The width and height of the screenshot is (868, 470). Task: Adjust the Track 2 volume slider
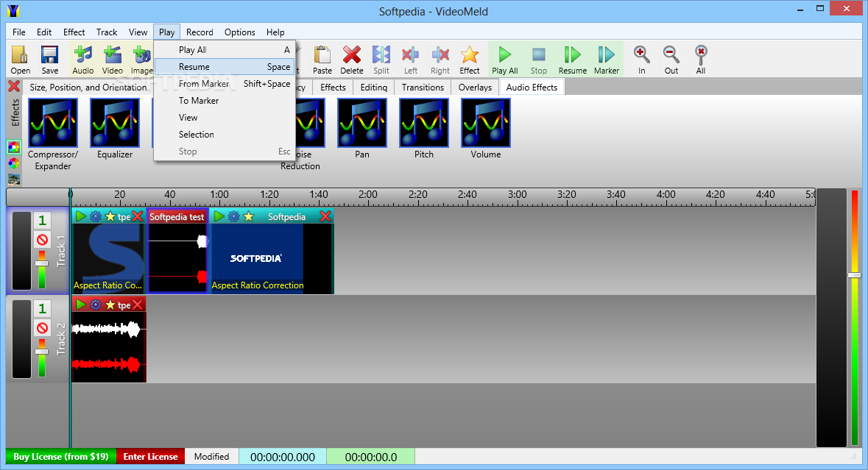(41, 351)
